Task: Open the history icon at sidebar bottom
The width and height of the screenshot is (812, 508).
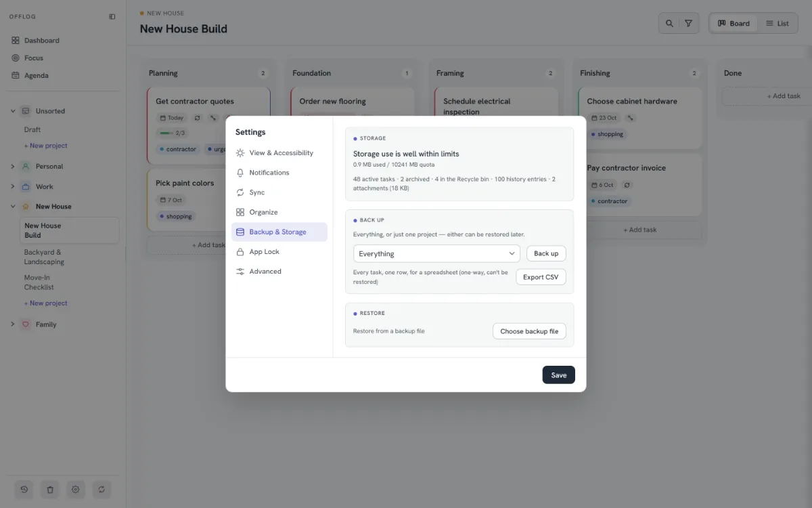Action: 24,489
